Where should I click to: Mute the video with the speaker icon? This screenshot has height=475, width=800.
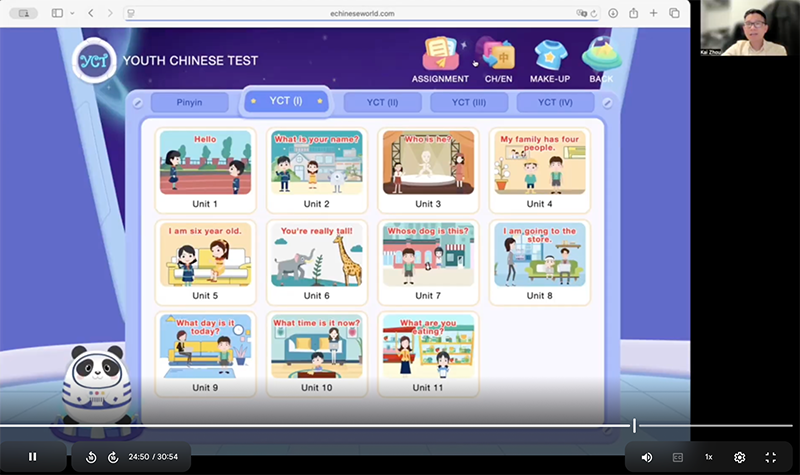[x=646, y=457]
